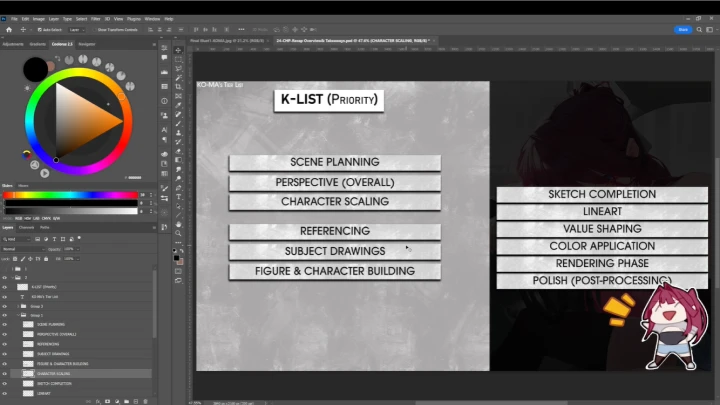
Task: Select the Rectangular Marquee tool
Action: coord(179,59)
